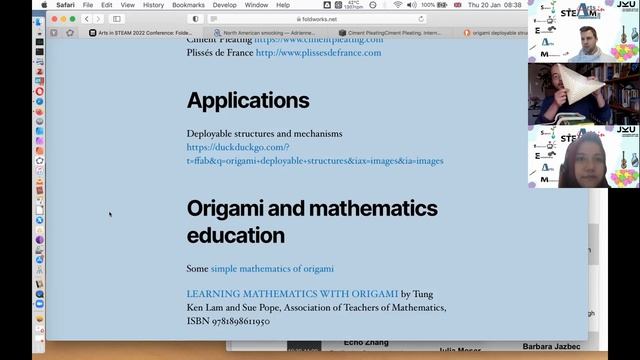Viewport: 640px width, 360px height.
Task: Click the date and time Thu 20 Jan
Action: [494, 5]
